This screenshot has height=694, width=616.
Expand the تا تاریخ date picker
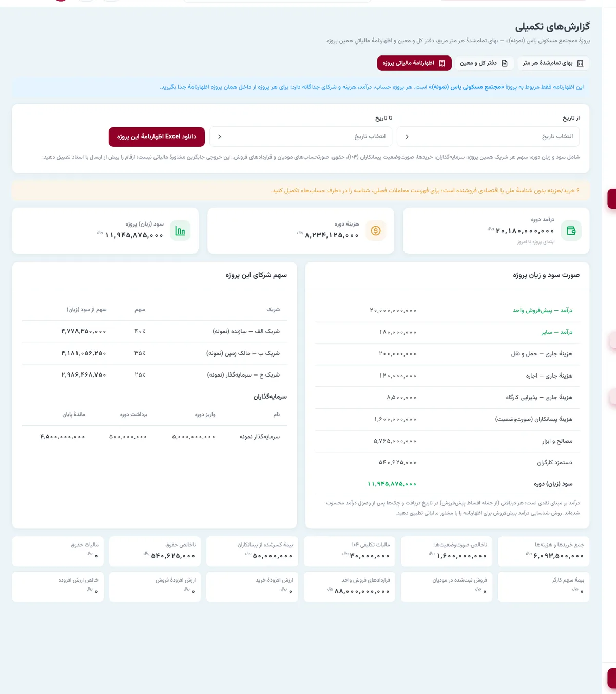tap(301, 137)
